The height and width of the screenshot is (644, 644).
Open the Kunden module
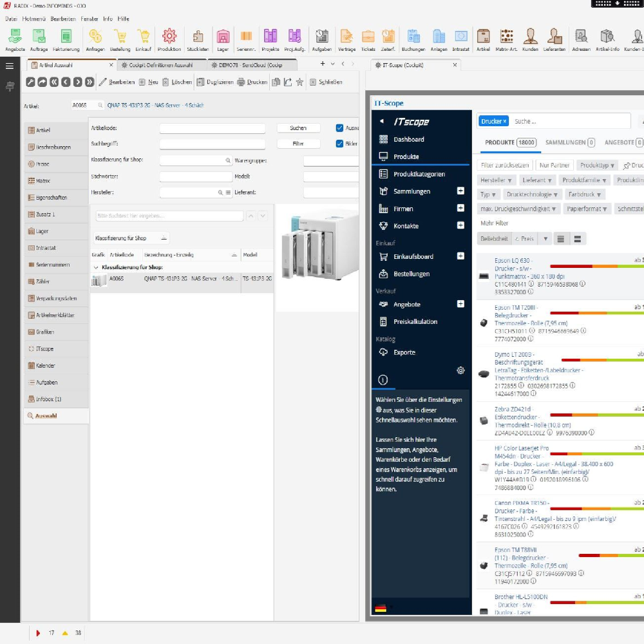[530, 40]
